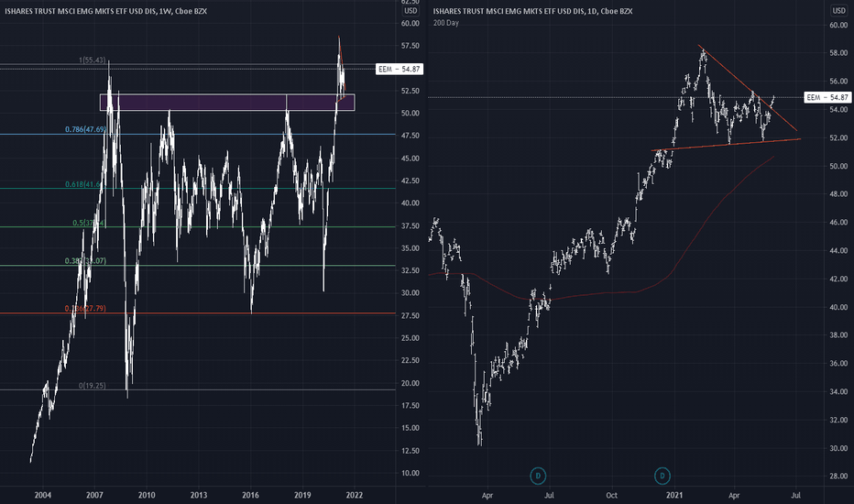Screen dimensions: 854x504
Task: Click the 2007 label on weekly time axis
Action: pyautogui.click(x=94, y=495)
